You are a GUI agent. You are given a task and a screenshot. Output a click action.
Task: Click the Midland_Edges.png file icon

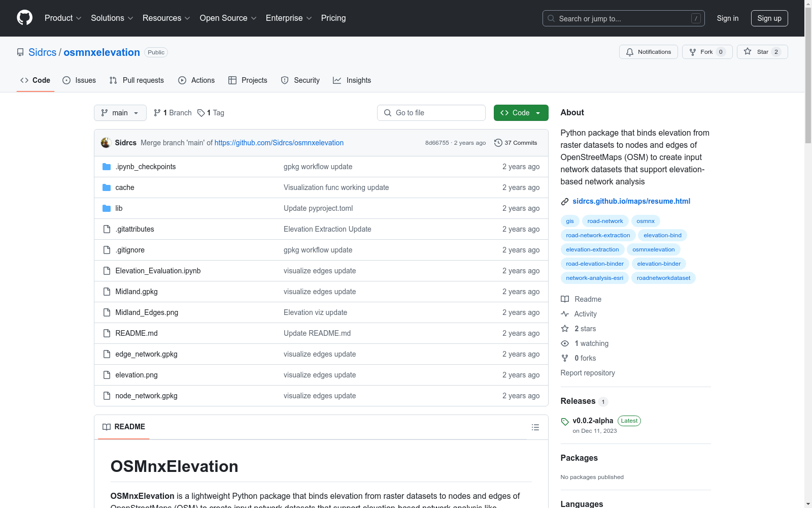[x=107, y=312]
